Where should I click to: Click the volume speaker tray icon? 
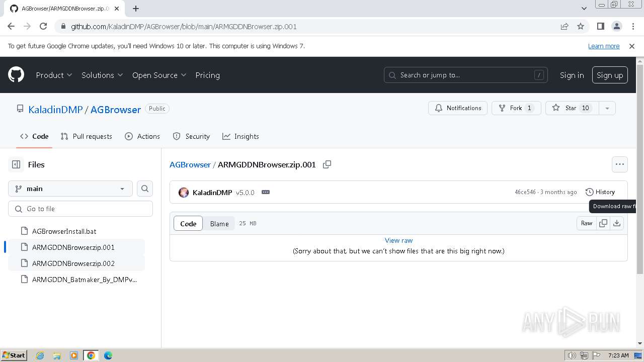pos(572,355)
